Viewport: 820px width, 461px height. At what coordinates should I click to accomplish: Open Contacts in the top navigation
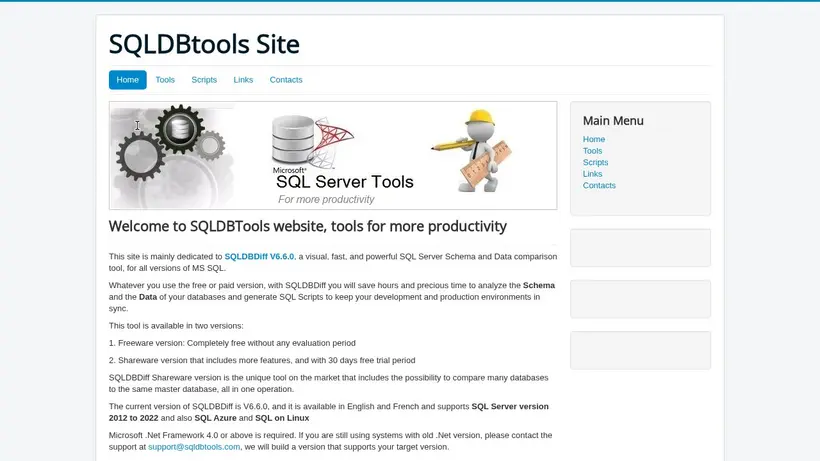(286, 80)
